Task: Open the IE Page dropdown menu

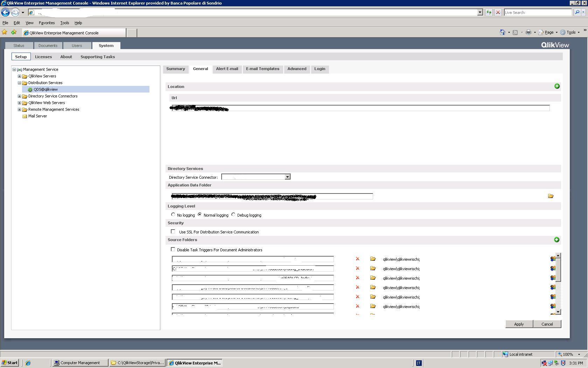Action: click(x=548, y=32)
